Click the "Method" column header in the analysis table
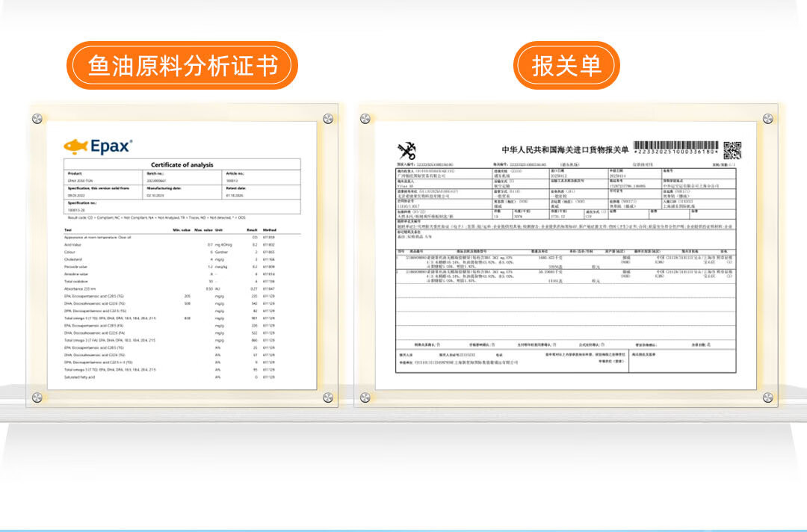The width and height of the screenshot is (807, 532). pos(270,229)
